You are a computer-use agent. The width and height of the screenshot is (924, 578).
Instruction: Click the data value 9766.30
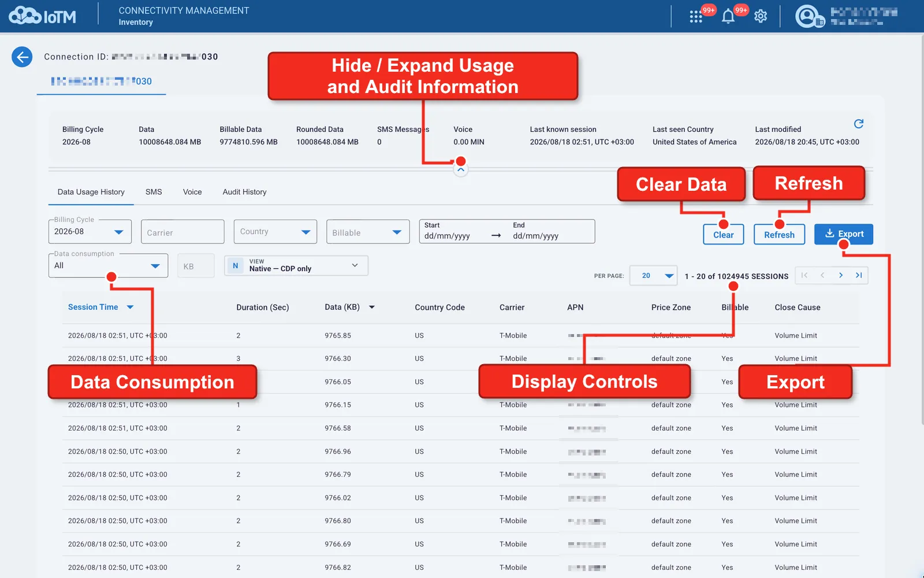pos(338,358)
